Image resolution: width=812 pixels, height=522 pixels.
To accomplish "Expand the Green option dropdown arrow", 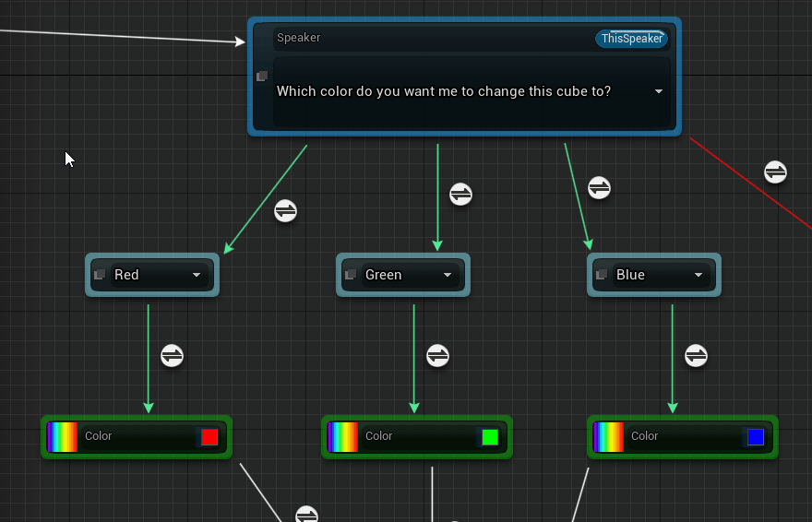I will coord(448,275).
